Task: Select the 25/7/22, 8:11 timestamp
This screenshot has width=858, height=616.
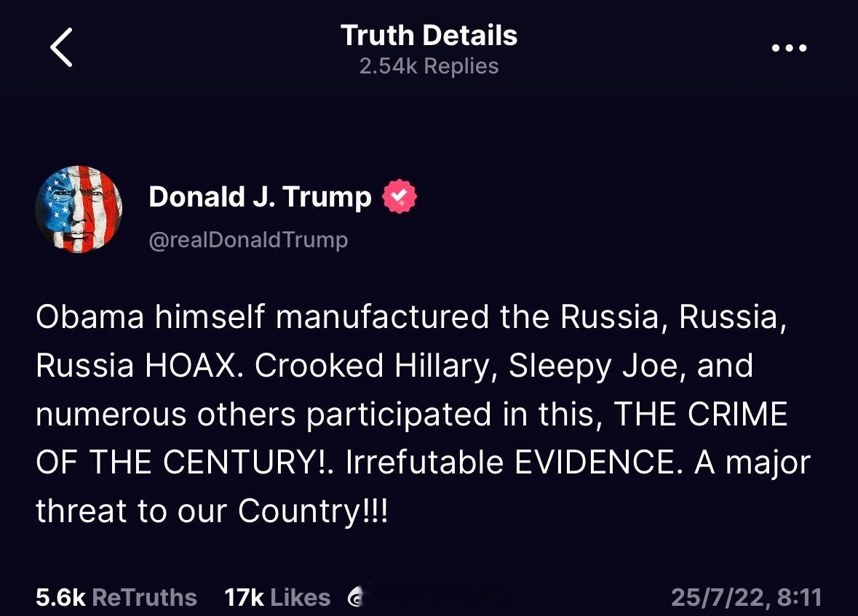Action: point(747,597)
